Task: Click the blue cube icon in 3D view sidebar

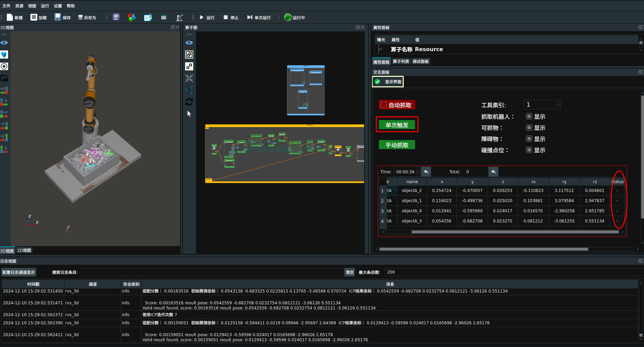Action: pyautogui.click(x=4, y=55)
